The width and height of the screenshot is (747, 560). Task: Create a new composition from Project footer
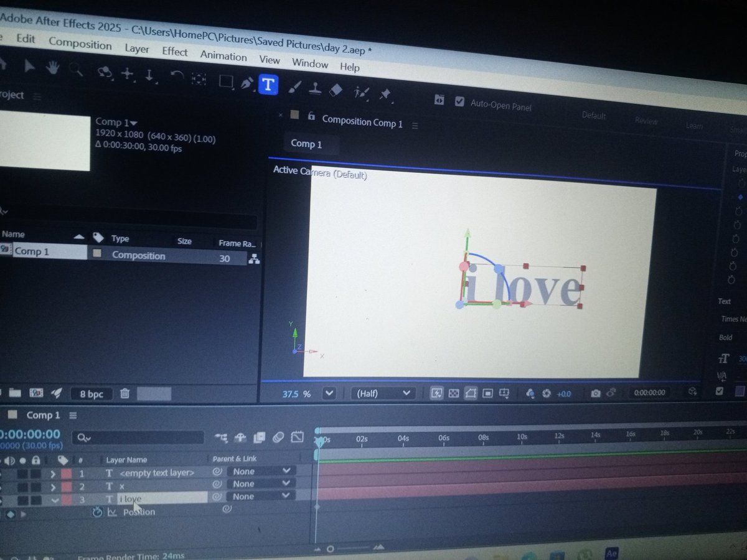36,393
